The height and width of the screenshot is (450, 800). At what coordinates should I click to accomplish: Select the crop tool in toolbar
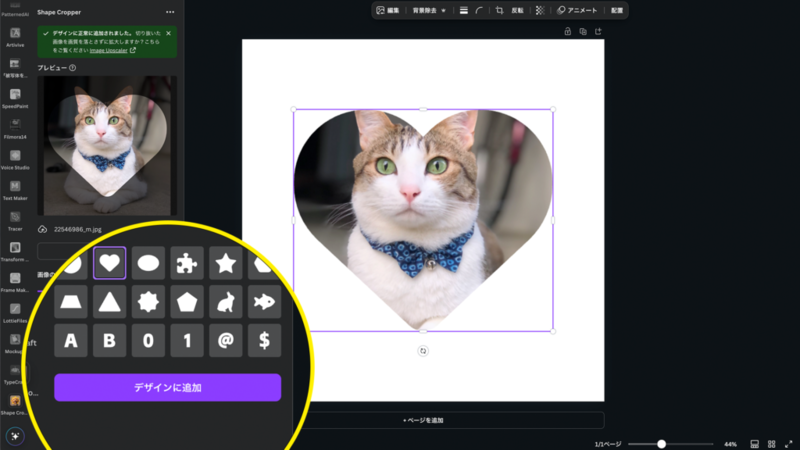click(499, 10)
